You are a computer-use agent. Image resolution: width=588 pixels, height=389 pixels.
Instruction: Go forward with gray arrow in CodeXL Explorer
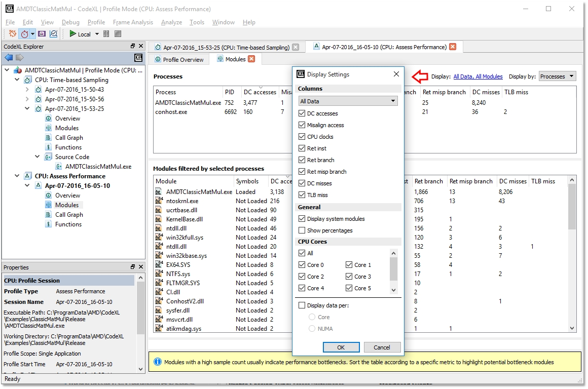tap(19, 57)
